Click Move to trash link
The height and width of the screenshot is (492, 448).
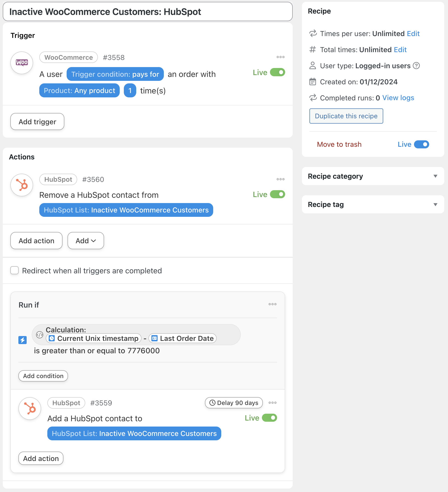339,144
